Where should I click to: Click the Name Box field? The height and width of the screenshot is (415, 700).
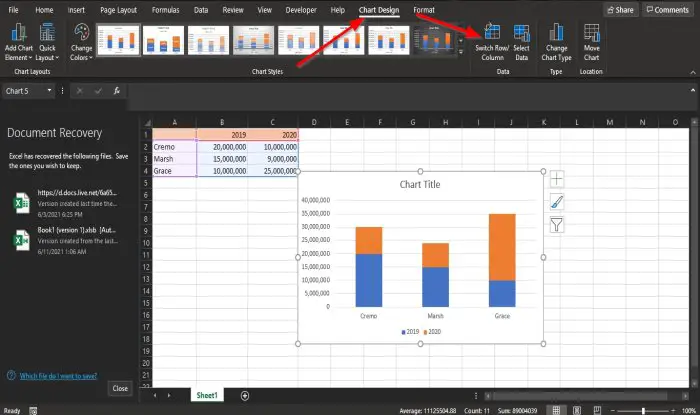point(24,91)
